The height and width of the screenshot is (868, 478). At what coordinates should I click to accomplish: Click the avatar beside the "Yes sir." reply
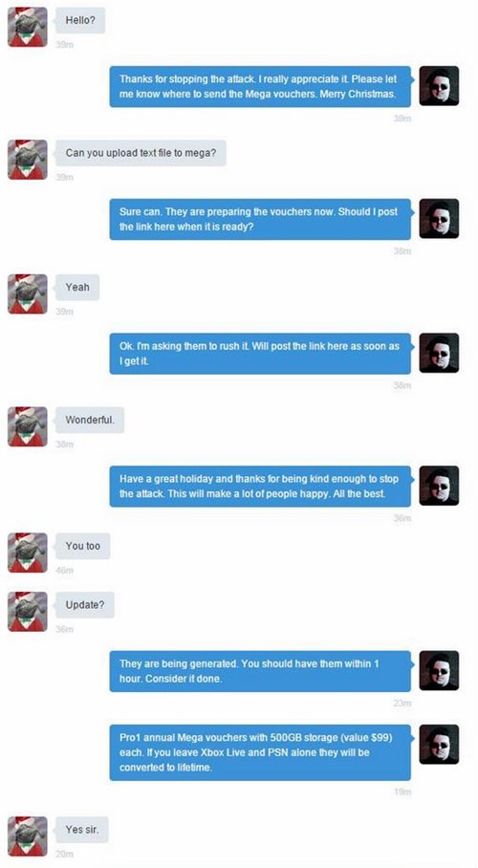[28, 835]
